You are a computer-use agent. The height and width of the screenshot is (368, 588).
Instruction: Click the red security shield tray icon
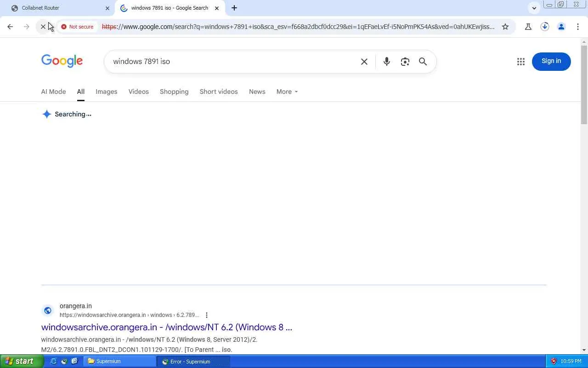[554, 361]
